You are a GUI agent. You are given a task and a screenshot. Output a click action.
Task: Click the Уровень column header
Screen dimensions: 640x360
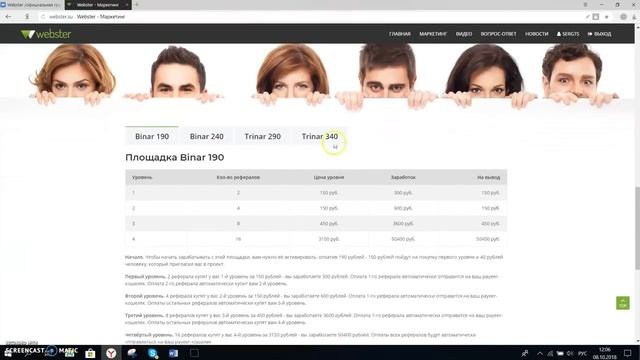tap(142, 177)
